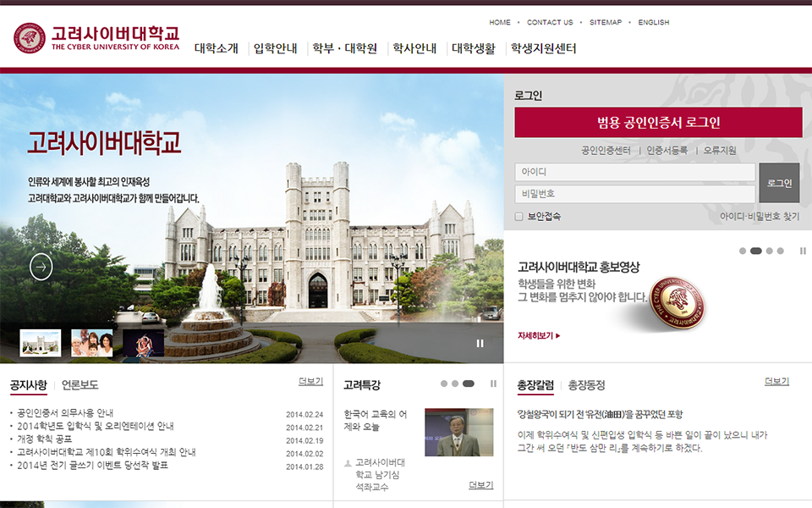Click the circular arrow on main banner
812x508 pixels.
[x=41, y=267]
